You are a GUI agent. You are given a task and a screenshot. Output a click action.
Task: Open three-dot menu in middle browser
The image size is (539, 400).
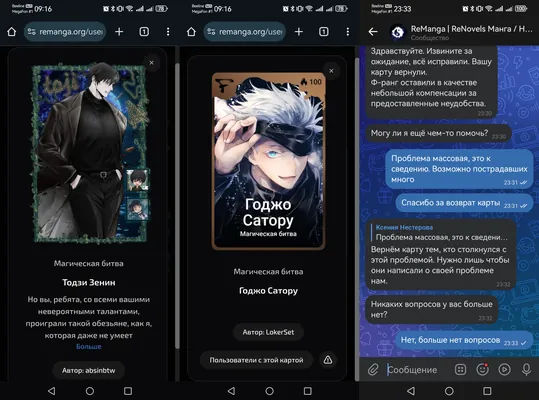pos(348,32)
